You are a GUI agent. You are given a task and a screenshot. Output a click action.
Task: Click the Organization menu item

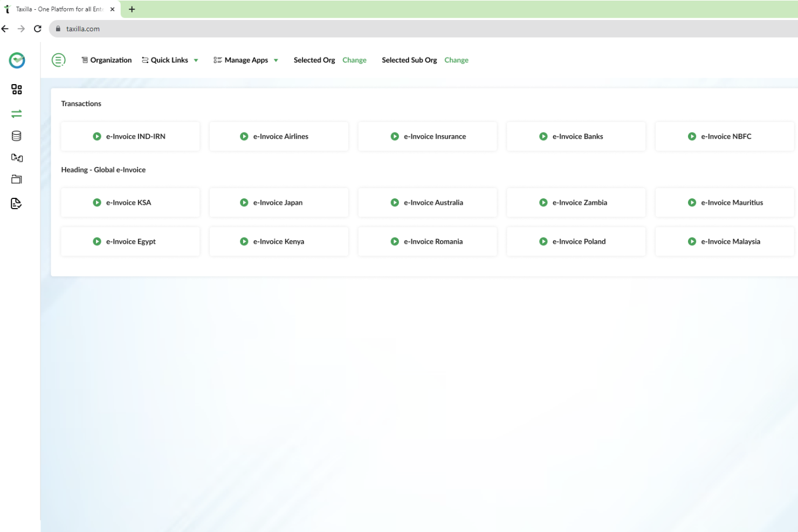[x=111, y=60]
